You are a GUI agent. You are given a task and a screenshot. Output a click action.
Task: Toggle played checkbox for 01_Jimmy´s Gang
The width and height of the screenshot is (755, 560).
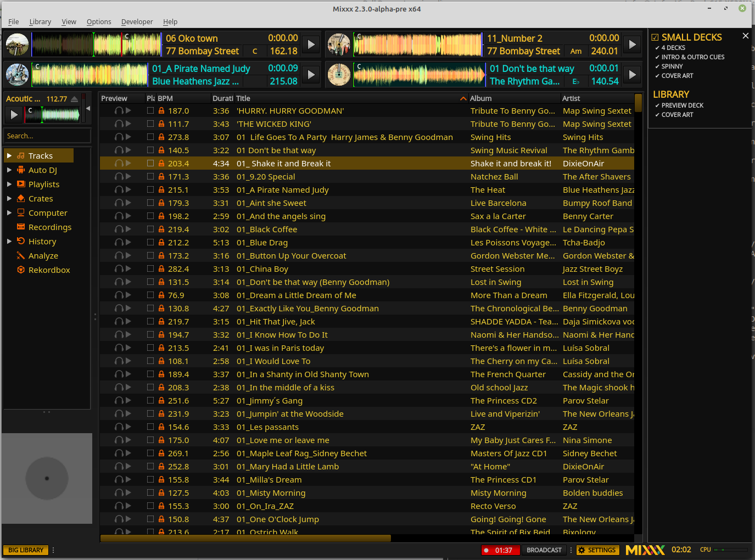pos(150,401)
